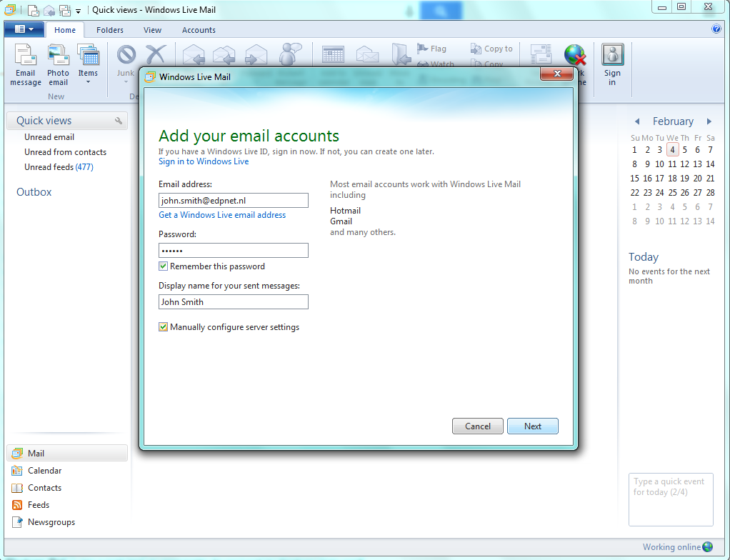
Task: Select Mail in the navigation pane
Action: (x=67, y=453)
